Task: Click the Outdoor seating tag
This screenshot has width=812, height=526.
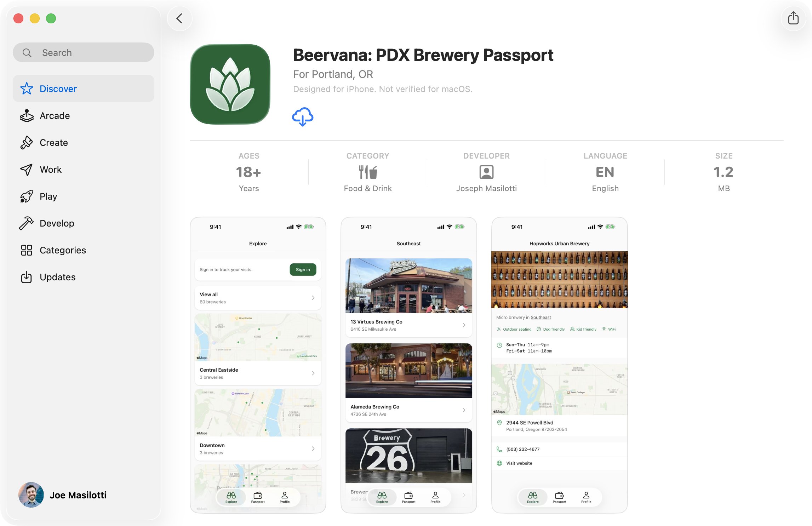Action: coord(514,329)
